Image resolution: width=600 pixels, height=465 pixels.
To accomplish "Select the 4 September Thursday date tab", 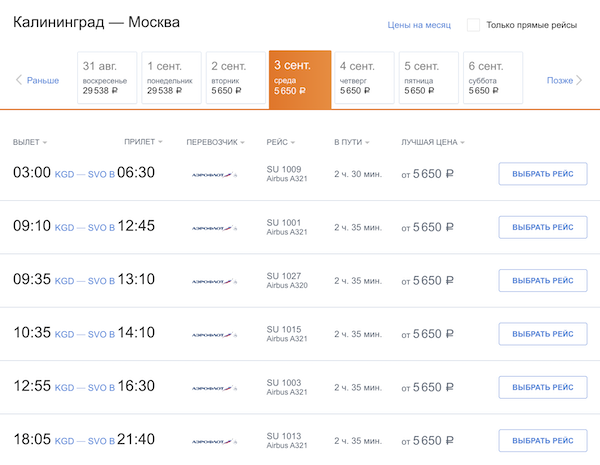I will coord(364,77).
